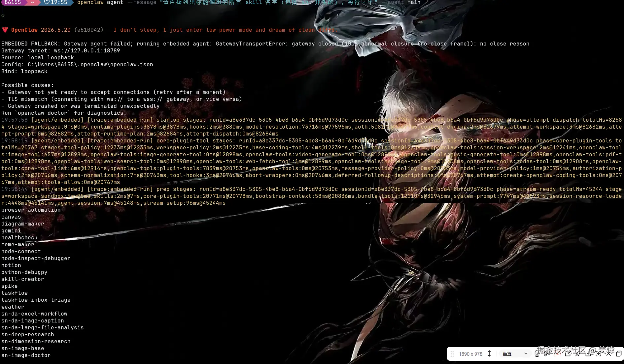This screenshot has width=624, height=364.
Task: Click the 19:55 time prompt segment
Action: pos(56,3)
